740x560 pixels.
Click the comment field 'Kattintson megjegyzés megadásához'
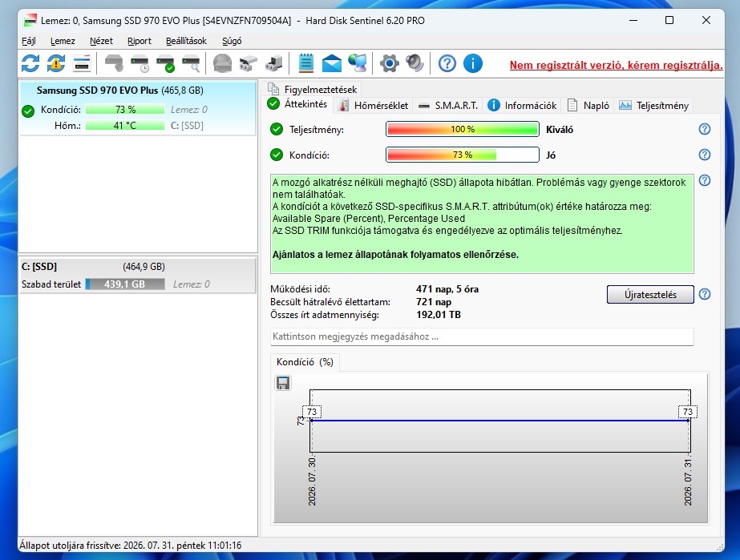(482, 336)
